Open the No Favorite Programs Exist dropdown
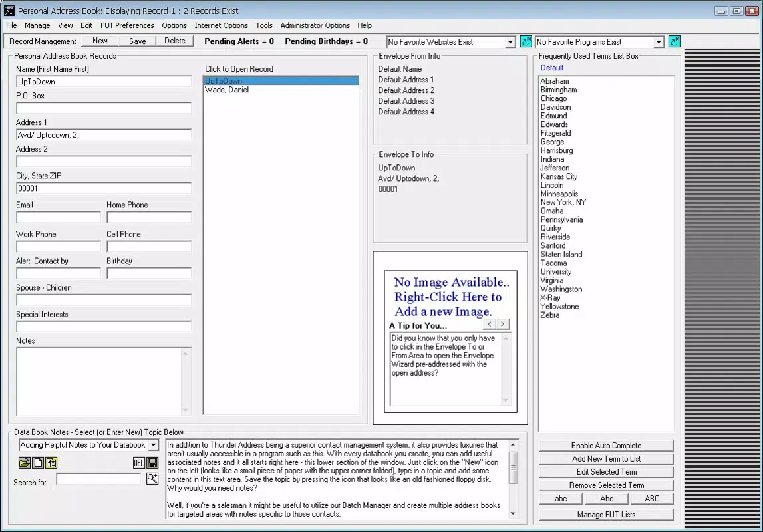The width and height of the screenshot is (763, 532). pos(659,42)
